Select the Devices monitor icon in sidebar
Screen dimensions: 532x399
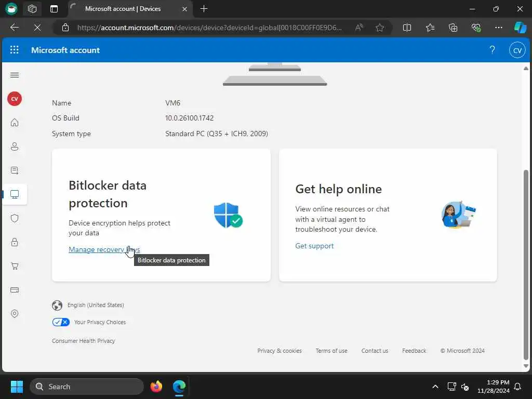tap(15, 194)
